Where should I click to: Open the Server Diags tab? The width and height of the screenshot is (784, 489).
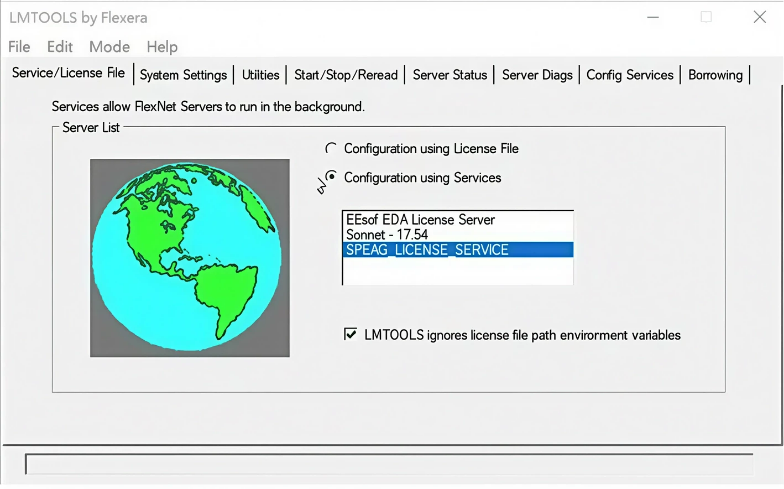(x=537, y=75)
